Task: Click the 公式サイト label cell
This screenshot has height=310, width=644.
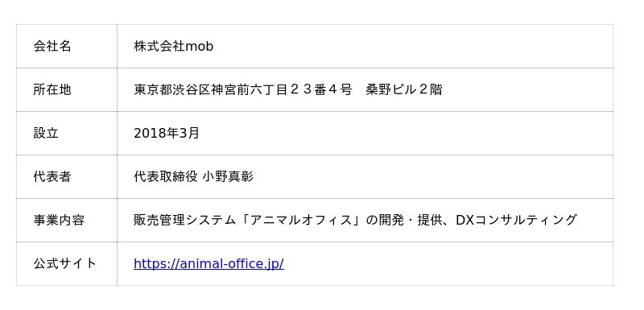Action: click(x=67, y=264)
